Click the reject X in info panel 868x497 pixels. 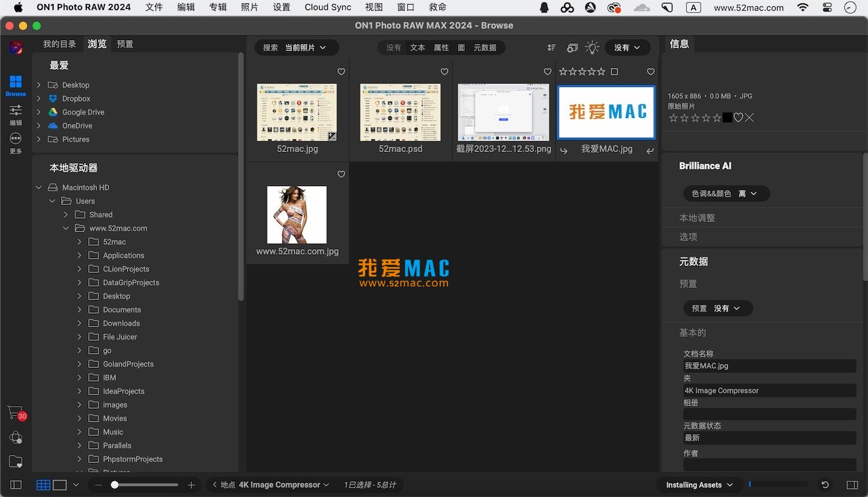click(749, 117)
